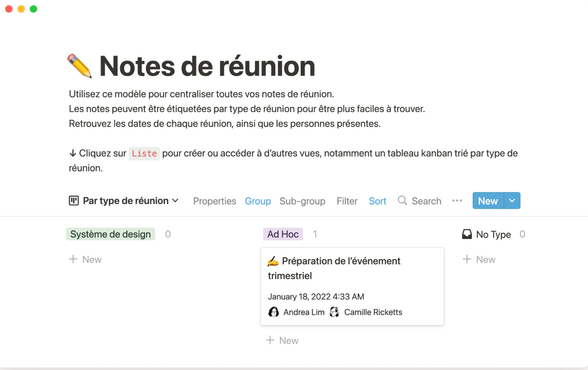Select the board view icon beside view name
588x370 pixels.
click(x=73, y=200)
